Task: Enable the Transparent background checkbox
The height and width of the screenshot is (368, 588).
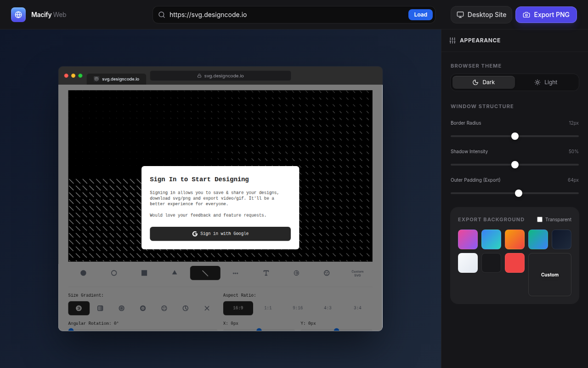Action: [x=540, y=219]
